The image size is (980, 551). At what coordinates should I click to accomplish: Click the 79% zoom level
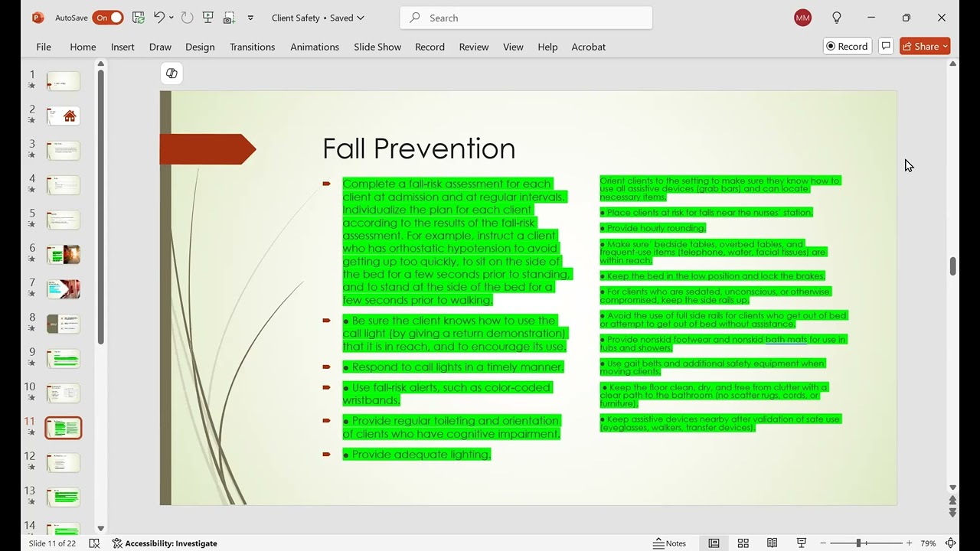[x=928, y=543]
